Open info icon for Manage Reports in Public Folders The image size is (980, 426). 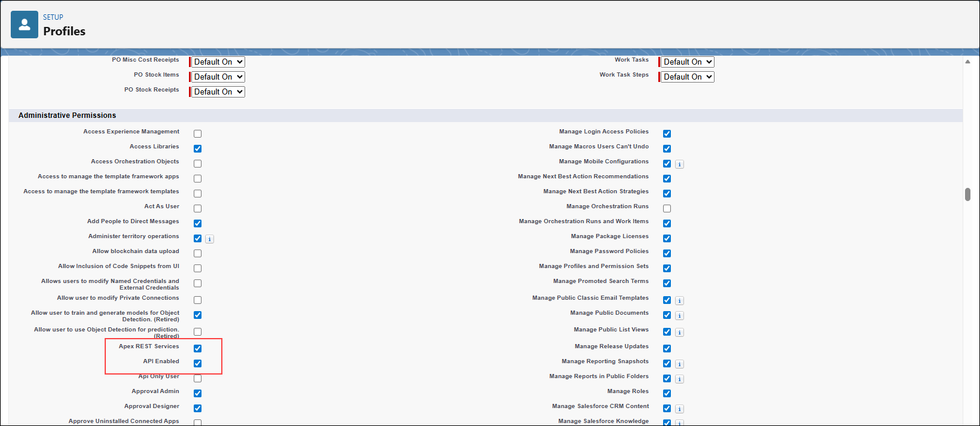click(x=680, y=379)
